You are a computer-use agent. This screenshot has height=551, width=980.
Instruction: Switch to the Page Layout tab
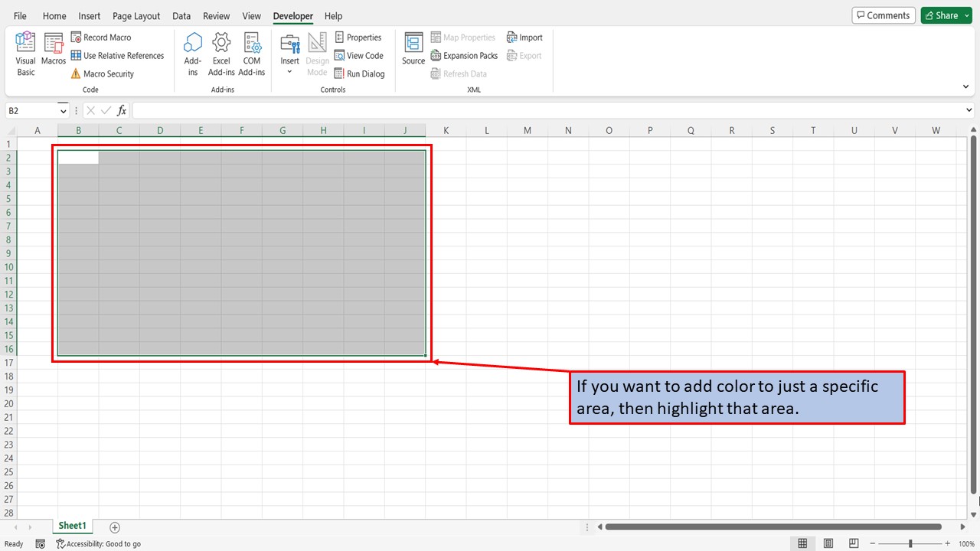(136, 16)
